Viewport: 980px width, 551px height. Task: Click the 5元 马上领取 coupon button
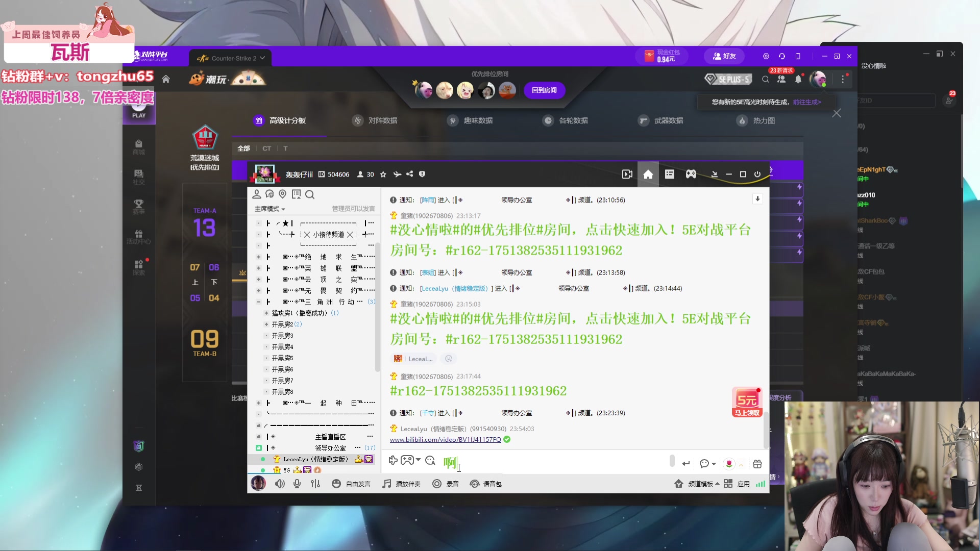point(747,403)
